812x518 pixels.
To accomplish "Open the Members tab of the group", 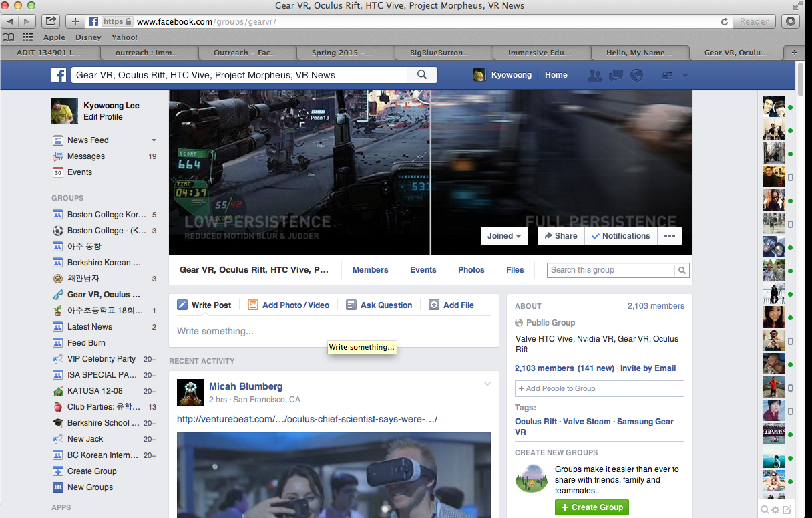I will 371,270.
